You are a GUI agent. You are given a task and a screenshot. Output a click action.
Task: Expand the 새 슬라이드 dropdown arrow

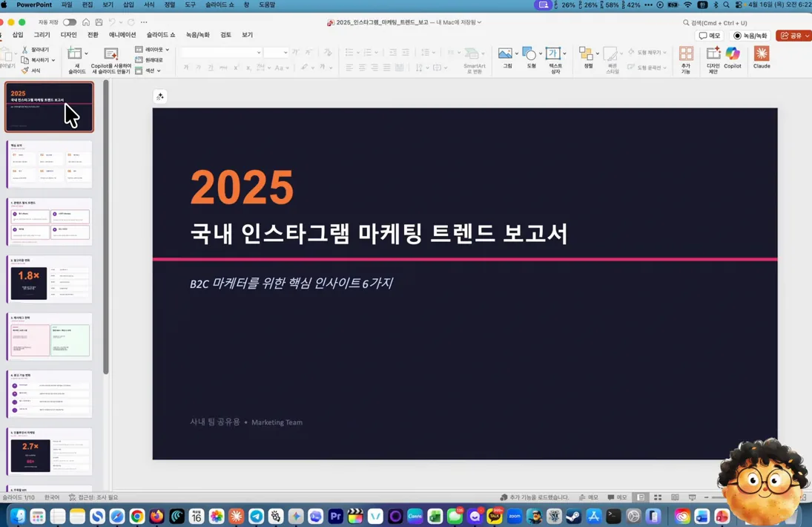[x=86, y=53]
